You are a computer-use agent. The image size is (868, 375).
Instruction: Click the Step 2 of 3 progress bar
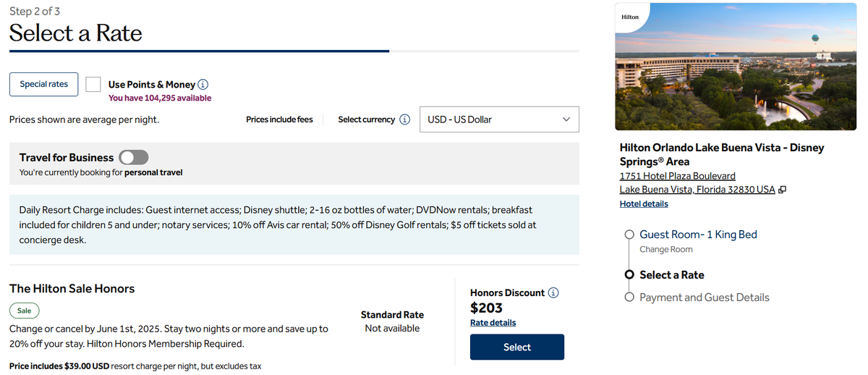(294, 51)
